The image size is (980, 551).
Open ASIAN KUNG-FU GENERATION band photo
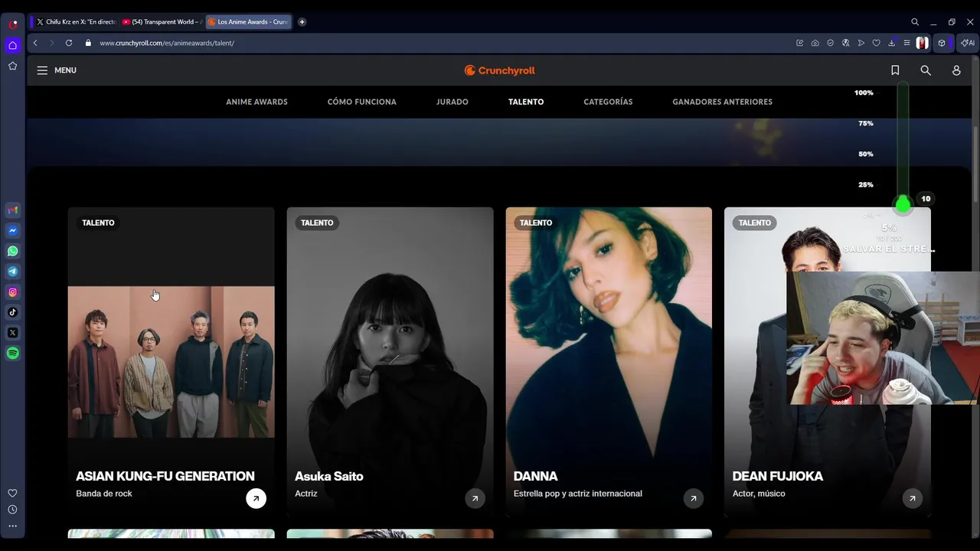pyautogui.click(x=171, y=362)
